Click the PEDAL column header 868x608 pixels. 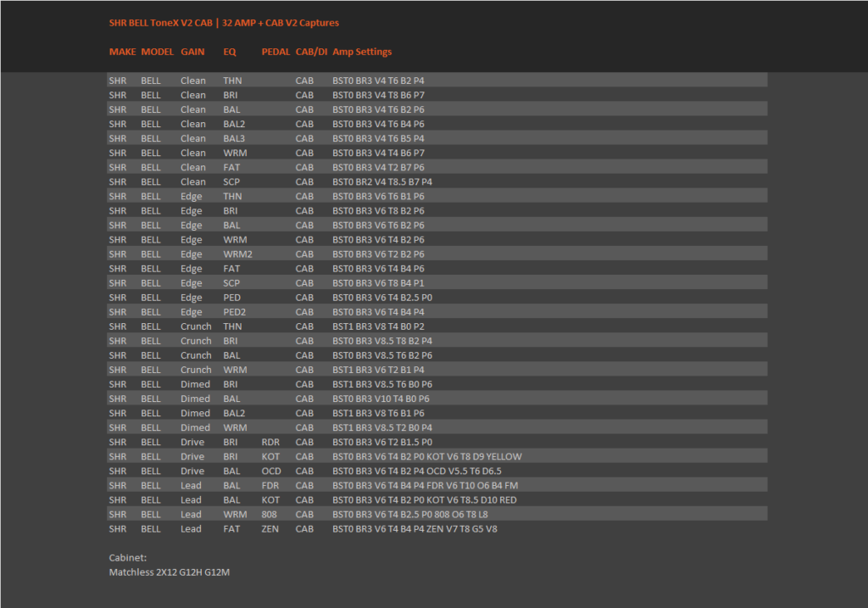[275, 52]
